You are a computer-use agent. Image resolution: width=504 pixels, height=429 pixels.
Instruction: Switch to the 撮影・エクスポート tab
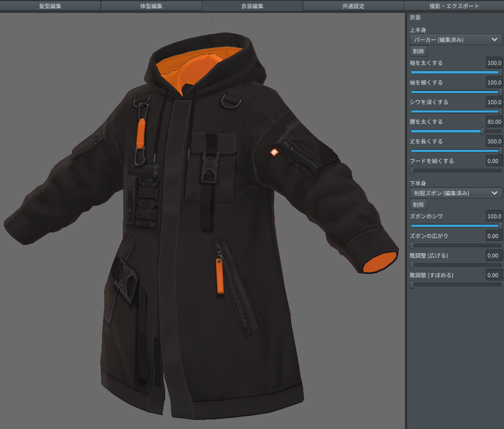[x=453, y=6]
